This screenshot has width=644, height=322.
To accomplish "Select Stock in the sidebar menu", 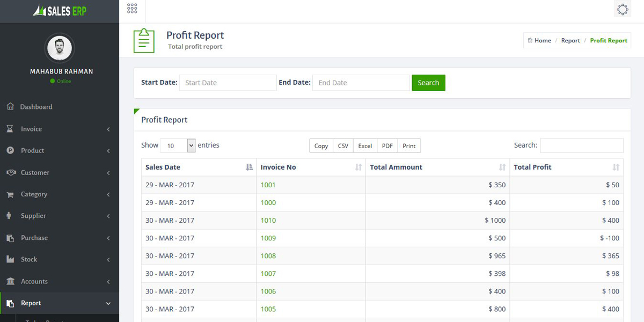I will [x=29, y=259].
